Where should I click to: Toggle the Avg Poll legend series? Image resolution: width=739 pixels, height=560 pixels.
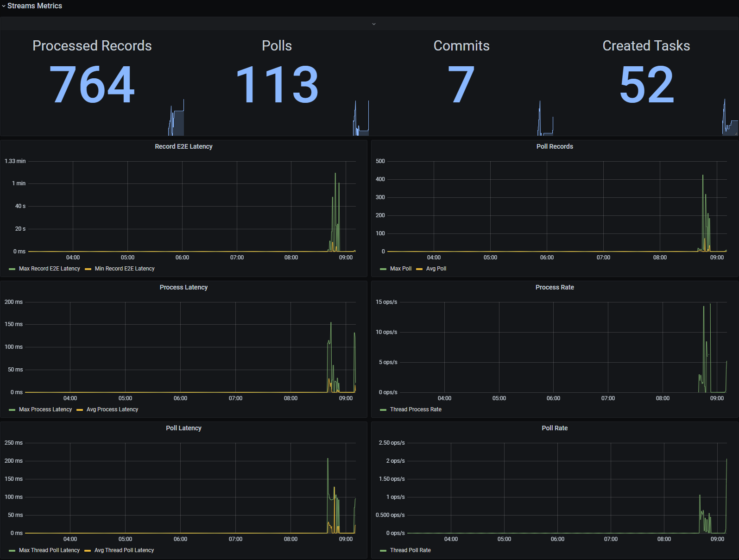click(436, 269)
